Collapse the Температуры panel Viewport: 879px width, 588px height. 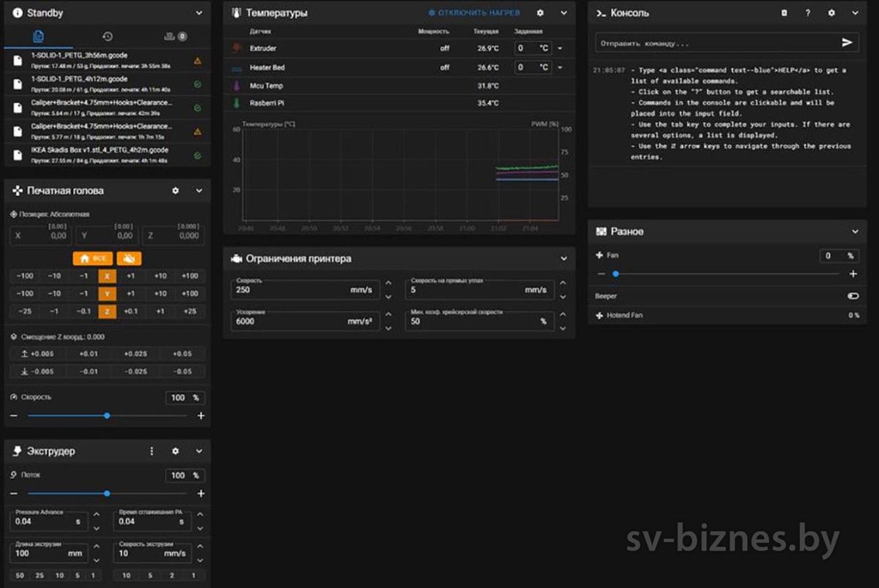click(564, 12)
